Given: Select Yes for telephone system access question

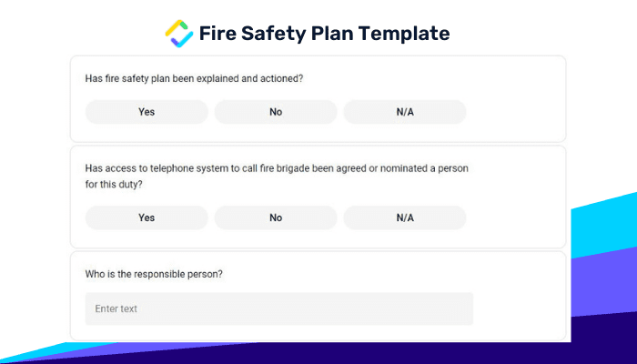Looking at the screenshot, I should coord(147,217).
